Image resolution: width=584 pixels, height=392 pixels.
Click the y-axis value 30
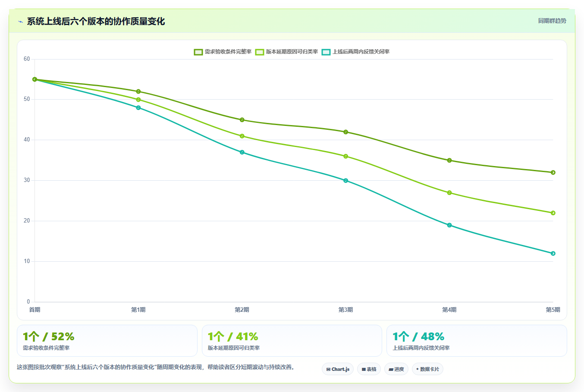pos(27,180)
